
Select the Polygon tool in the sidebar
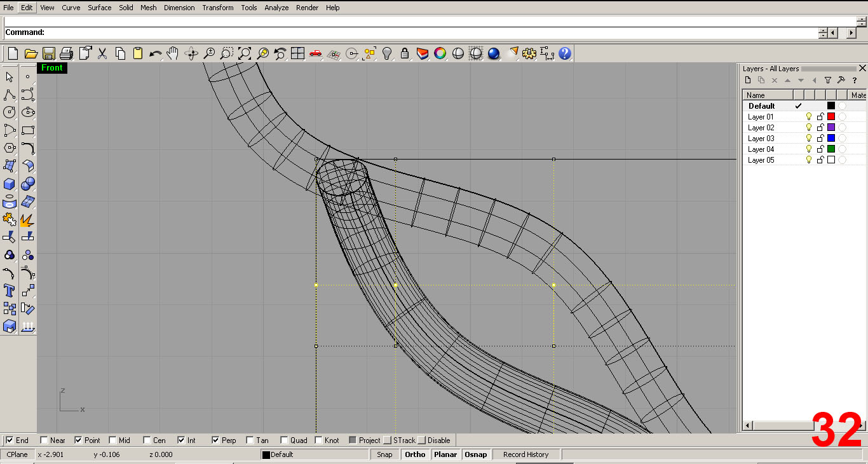click(10, 148)
